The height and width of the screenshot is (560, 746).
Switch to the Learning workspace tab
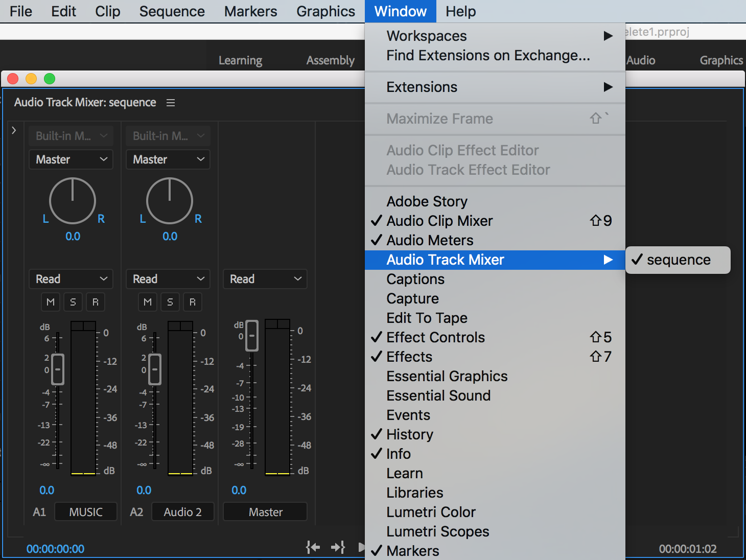click(x=240, y=60)
